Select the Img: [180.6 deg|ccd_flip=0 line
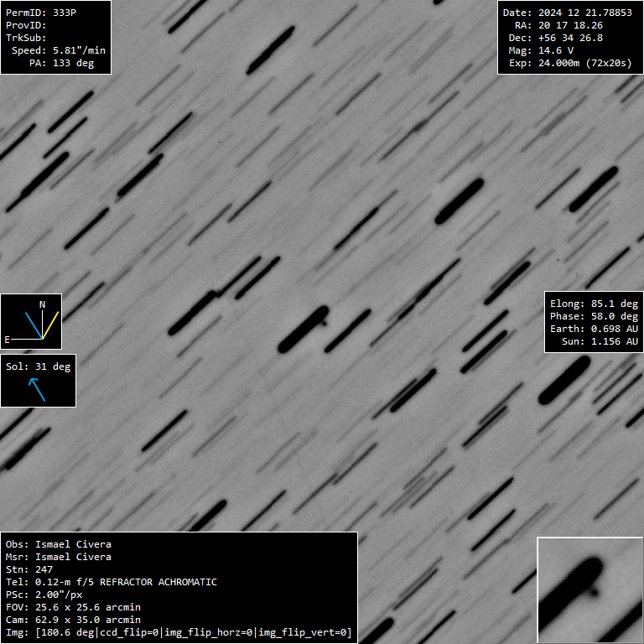Screen dimensions: 644x644 (179, 632)
